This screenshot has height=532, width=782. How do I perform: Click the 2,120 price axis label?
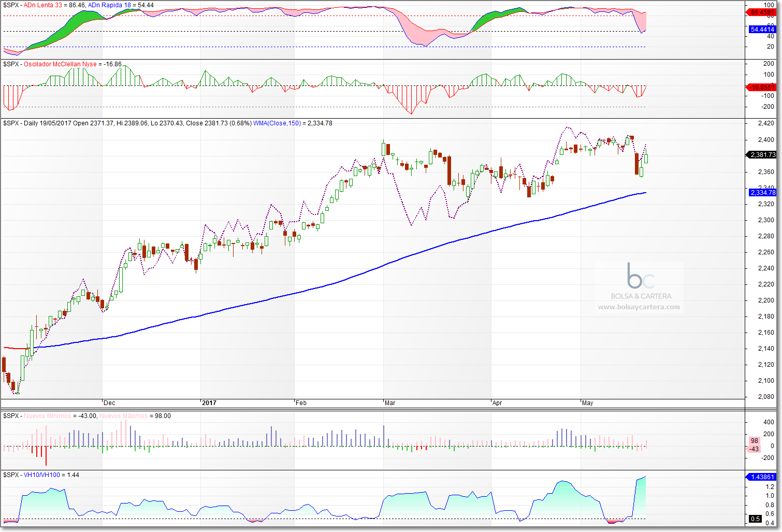pyautogui.click(x=766, y=365)
